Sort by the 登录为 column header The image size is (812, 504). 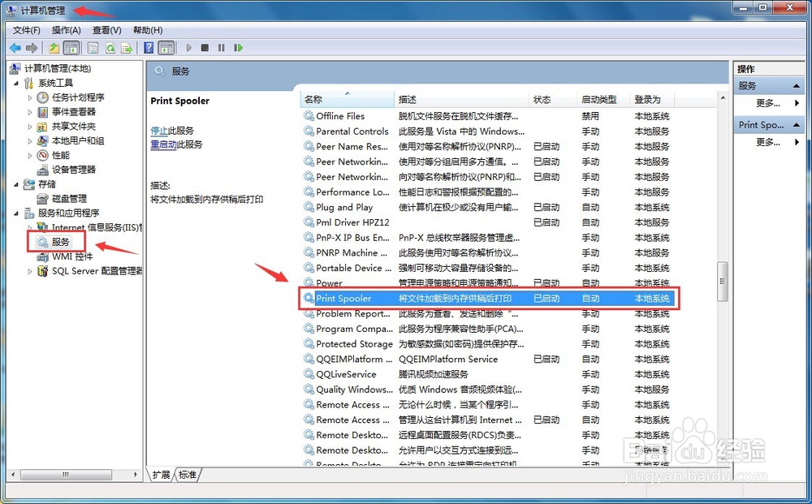coord(653,99)
